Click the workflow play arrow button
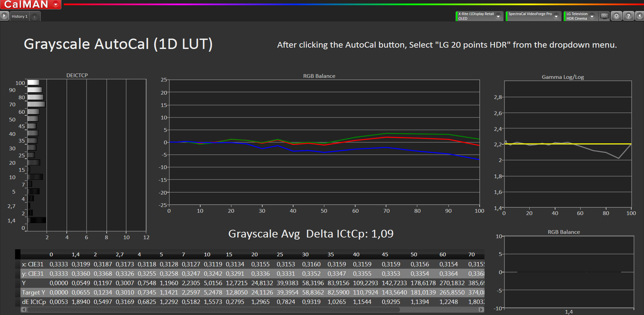Screen dimensions: 644x315 tap(4, 16)
